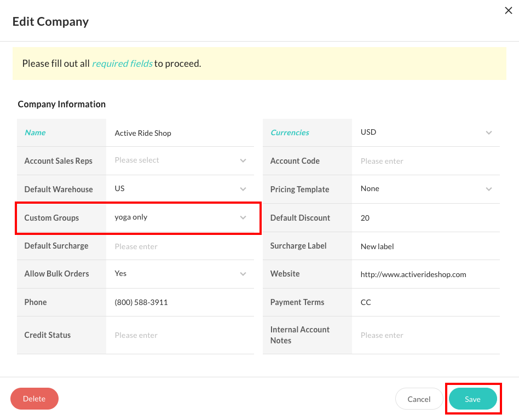Select the 'yoga only' custom group value

click(x=131, y=217)
